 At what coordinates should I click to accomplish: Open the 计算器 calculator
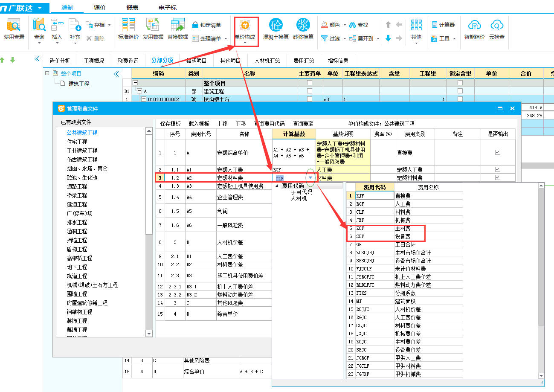(443, 25)
